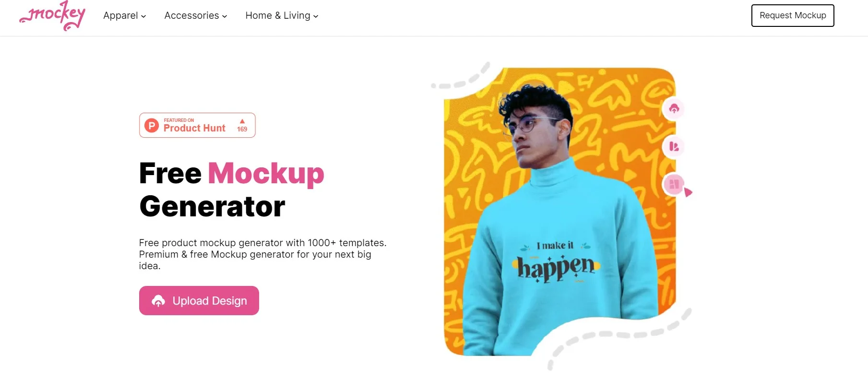Click the Request Mockup button
The width and height of the screenshot is (868, 379).
pos(793,15)
